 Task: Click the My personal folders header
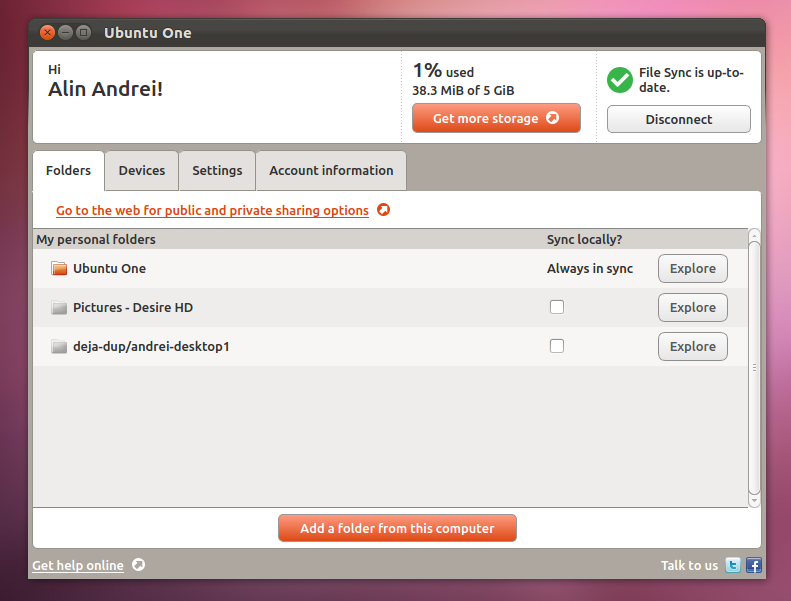[x=96, y=239]
